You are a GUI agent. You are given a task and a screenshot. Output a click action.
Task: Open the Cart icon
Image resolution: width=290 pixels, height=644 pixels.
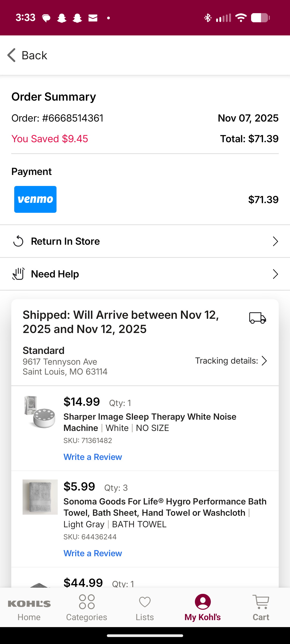(x=261, y=602)
